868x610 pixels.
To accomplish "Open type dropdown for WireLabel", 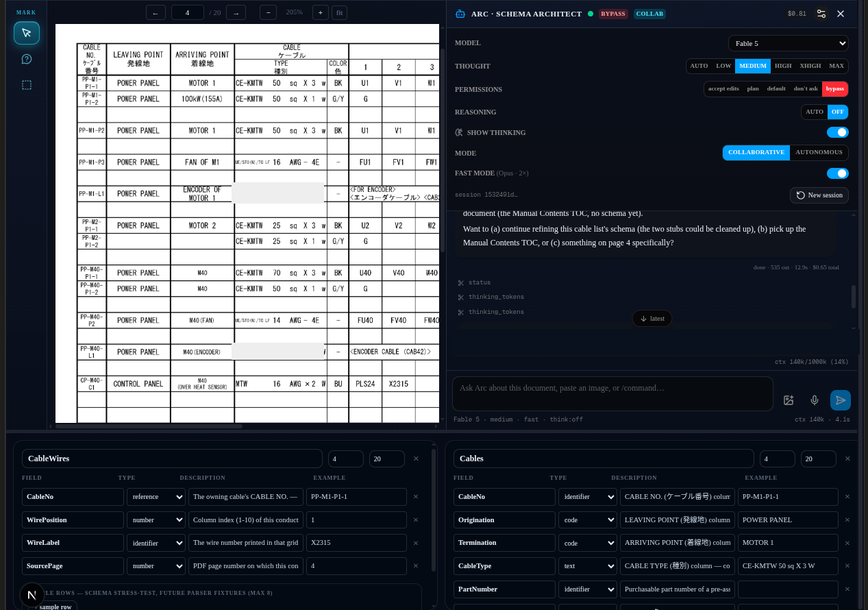I will [156, 543].
